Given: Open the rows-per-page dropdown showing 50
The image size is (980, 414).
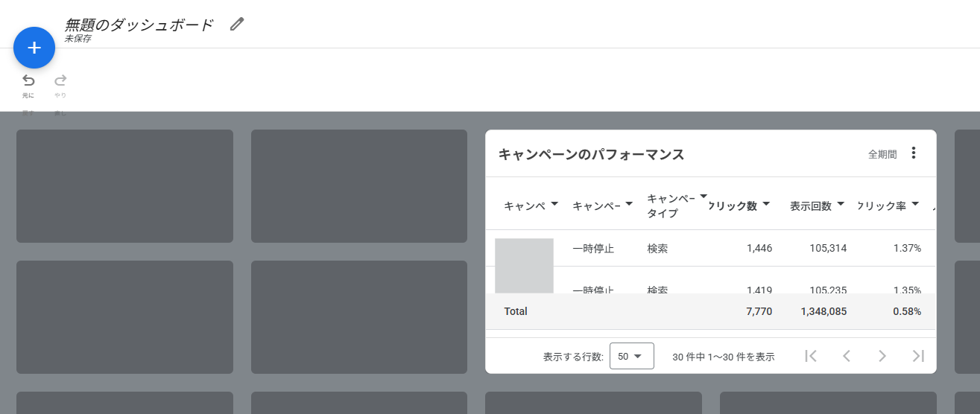Looking at the screenshot, I should [631, 356].
